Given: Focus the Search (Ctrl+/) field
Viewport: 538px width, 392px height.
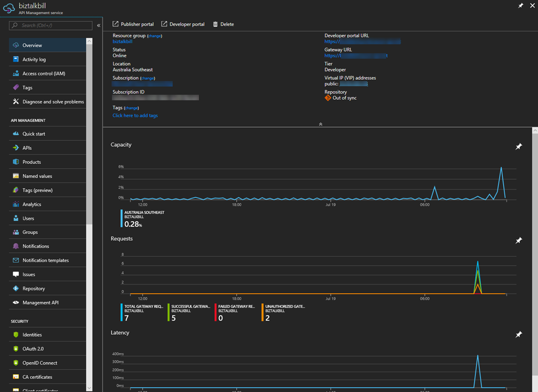Looking at the screenshot, I should (51, 25).
